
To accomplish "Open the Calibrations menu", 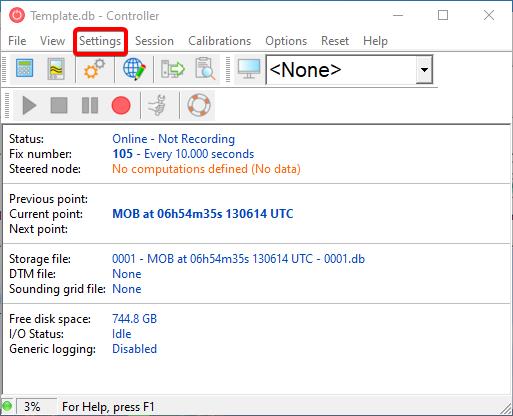I will 219,41.
